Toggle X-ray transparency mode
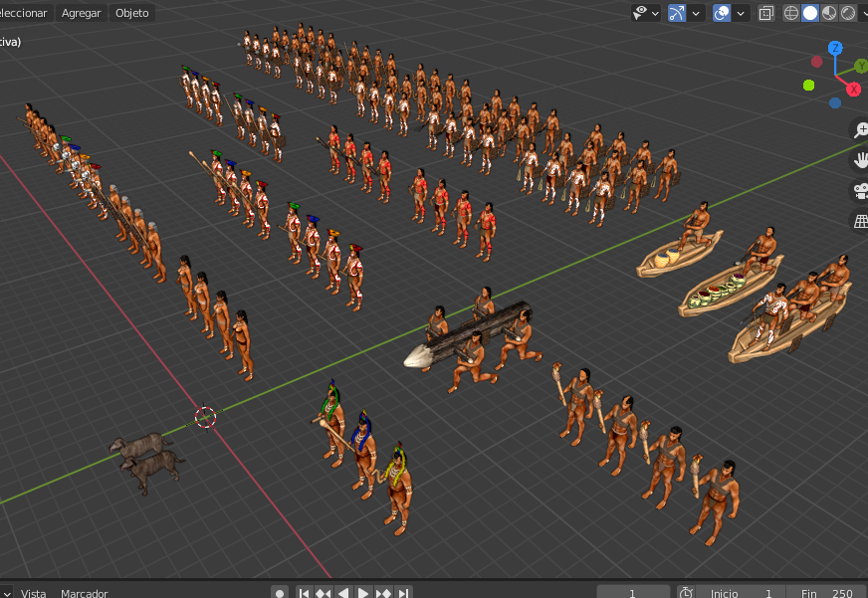Screen dimensions: 868x598 pyautogui.click(x=766, y=13)
